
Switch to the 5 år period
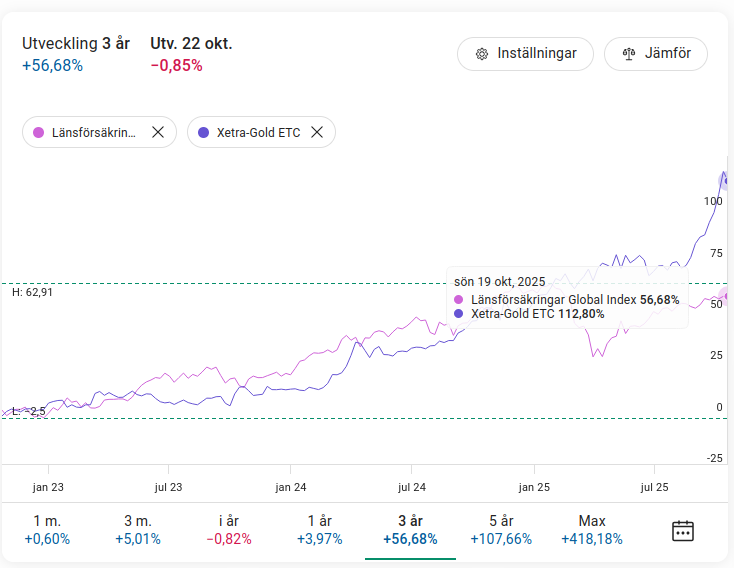[500, 530]
